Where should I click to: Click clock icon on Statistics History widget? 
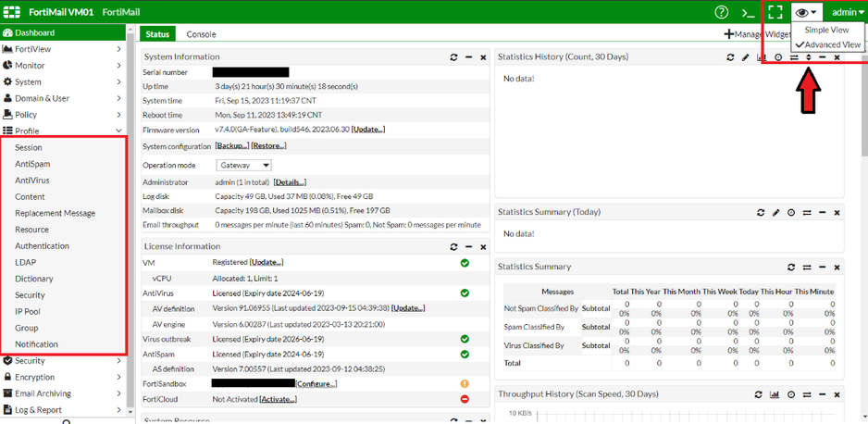pyautogui.click(x=778, y=57)
